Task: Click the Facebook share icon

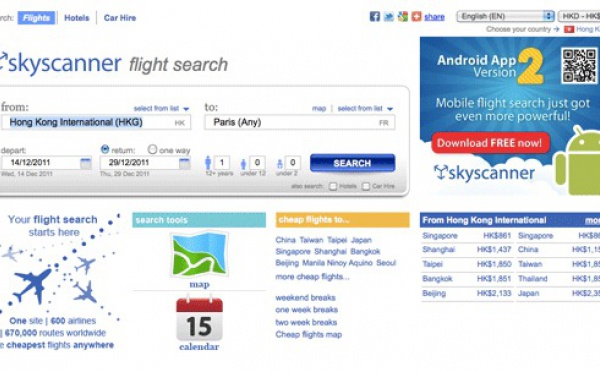Action: pos(375,16)
